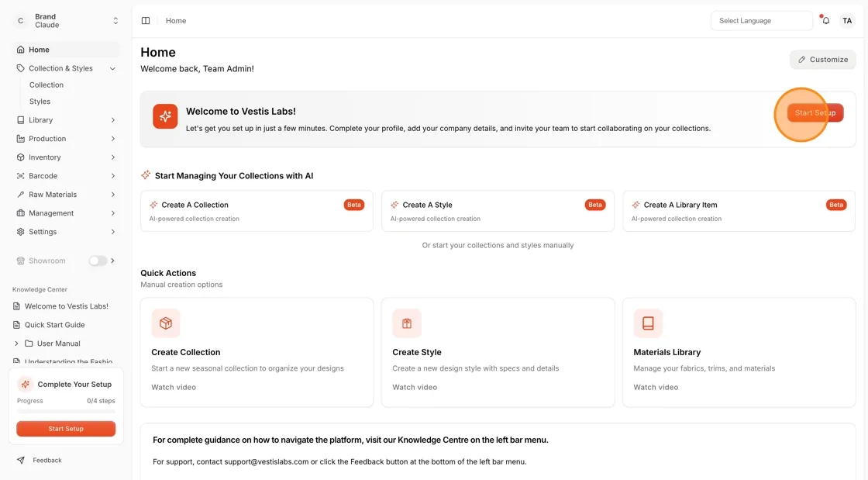Click the Raw Materials icon
Viewport: 868px width, 480px height.
click(20, 195)
